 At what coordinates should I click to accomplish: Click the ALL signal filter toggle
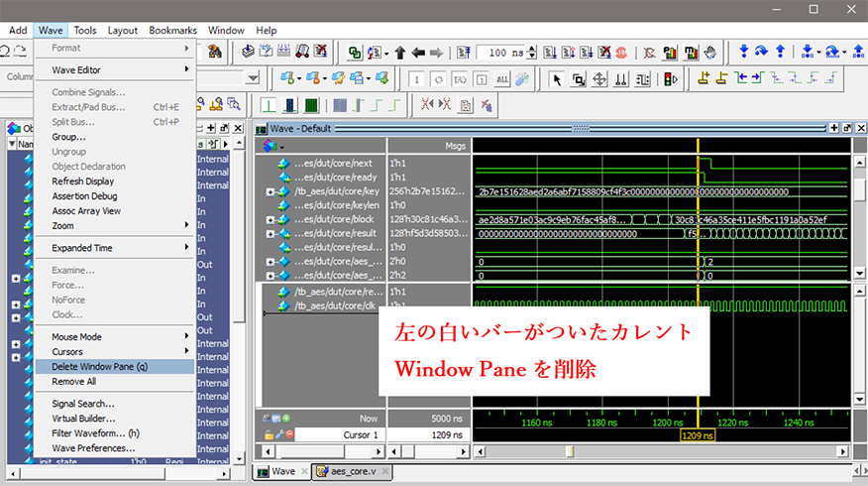501,79
